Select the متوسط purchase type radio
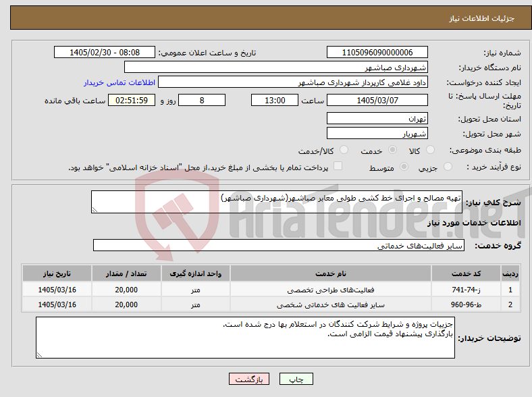 pyautogui.click(x=404, y=166)
